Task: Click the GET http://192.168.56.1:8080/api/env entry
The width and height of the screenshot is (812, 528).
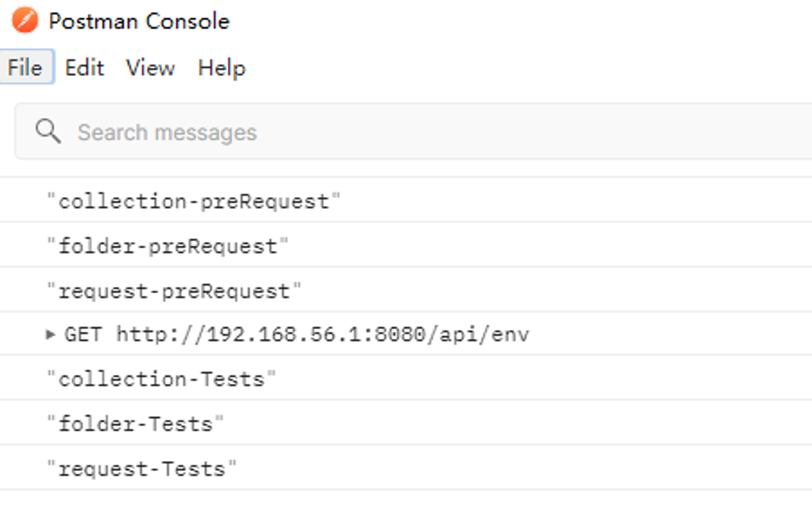Action: pyautogui.click(x=406, y=334)
